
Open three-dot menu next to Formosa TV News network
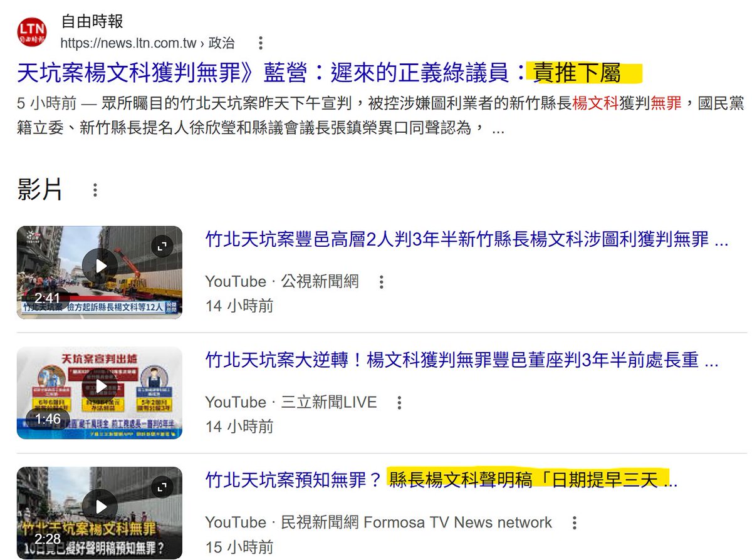573,523
